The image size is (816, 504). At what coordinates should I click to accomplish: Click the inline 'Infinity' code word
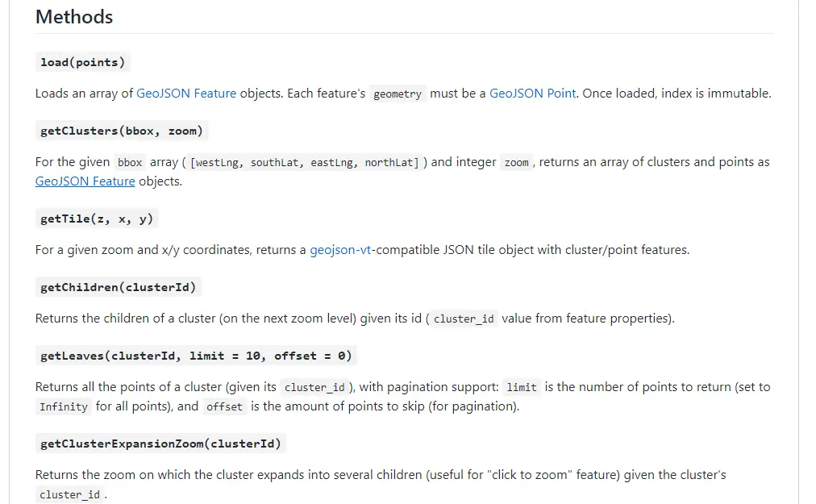[x=64, y=407]
